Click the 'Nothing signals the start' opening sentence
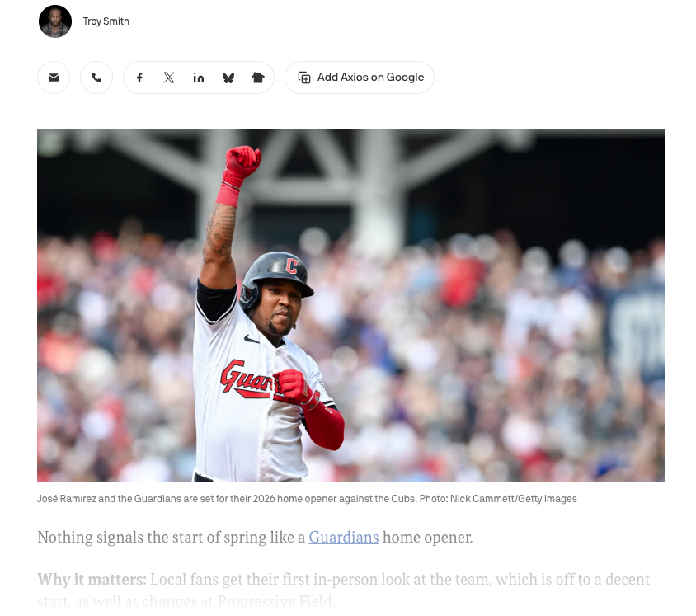 tap(256, 537)
